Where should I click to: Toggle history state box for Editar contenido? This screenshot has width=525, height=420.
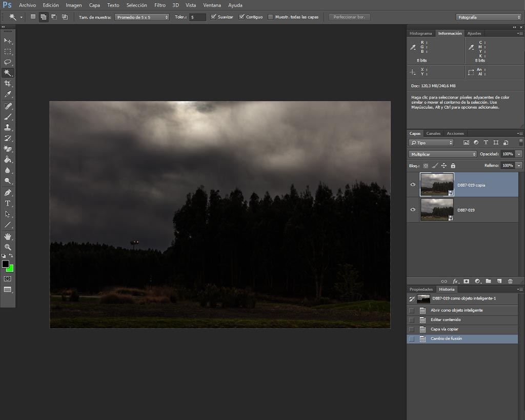[412, 320]
